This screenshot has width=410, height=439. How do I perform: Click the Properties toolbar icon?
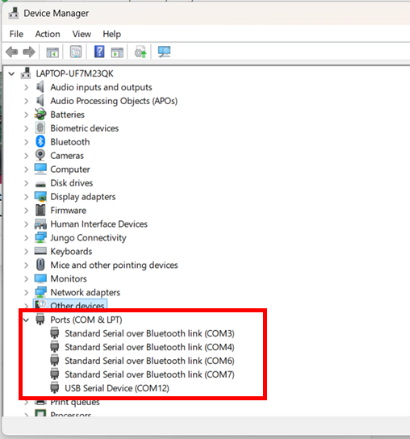point(76,52)
